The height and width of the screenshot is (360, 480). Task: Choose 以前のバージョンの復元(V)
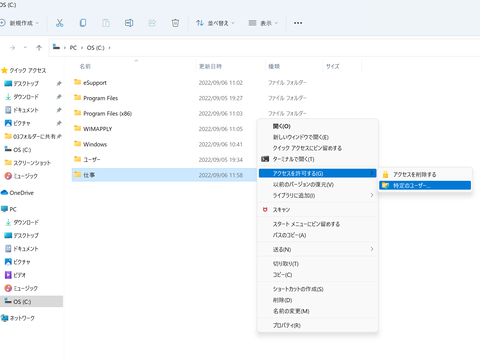coord(318,184)
